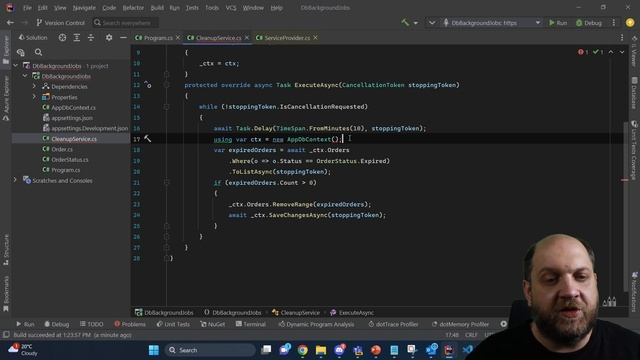Open the Refactor menu

(x=133, y=8)
